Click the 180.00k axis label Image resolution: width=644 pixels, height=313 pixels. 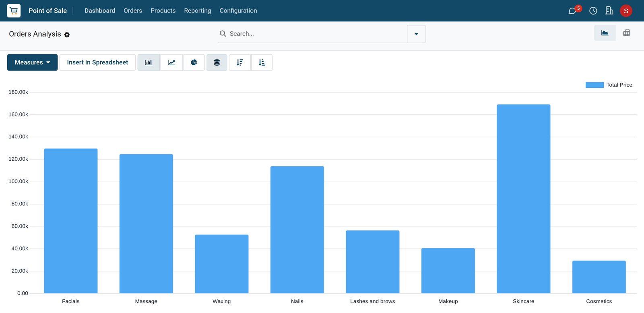pos(18,92)
